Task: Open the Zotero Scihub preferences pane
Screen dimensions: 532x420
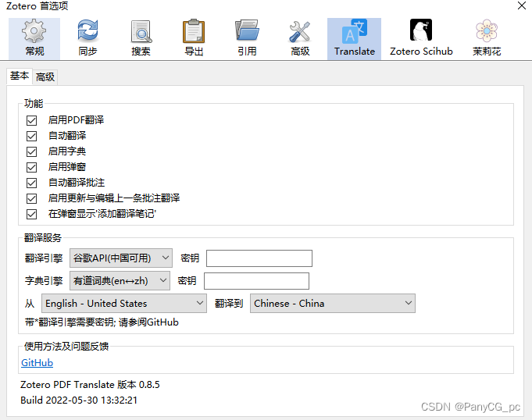Action: (x=421, y=39)
